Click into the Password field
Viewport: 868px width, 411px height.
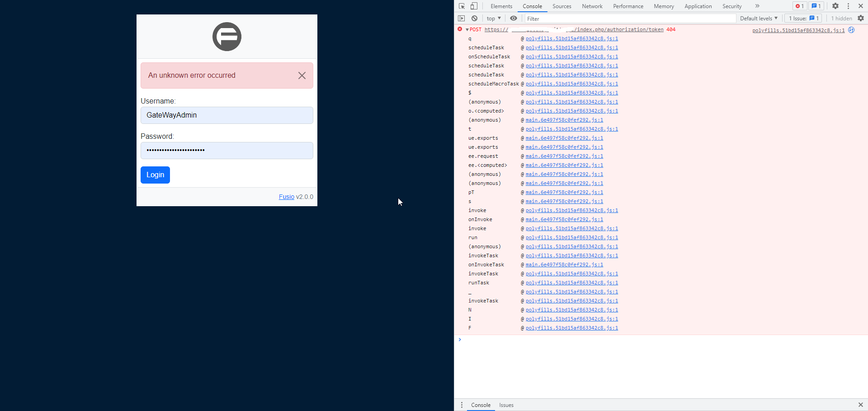coord(227,151)
